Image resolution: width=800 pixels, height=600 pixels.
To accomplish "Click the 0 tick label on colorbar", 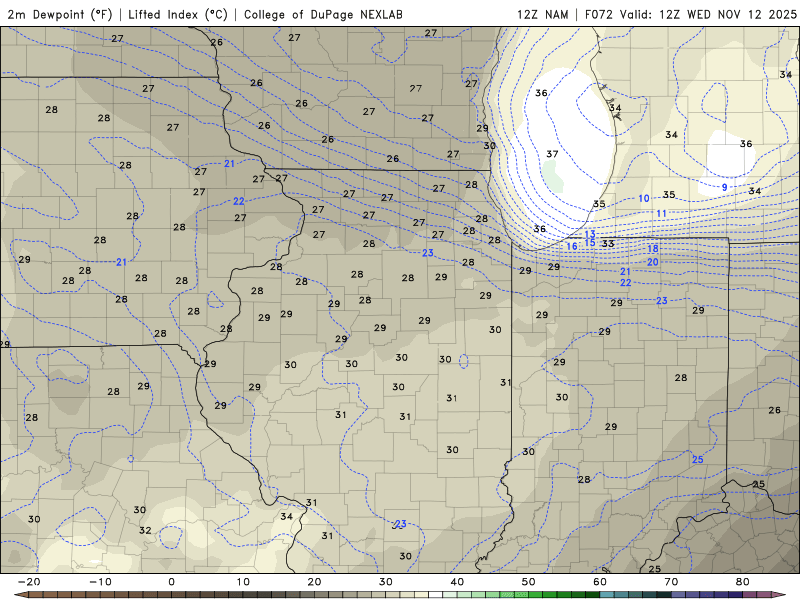I will (x=171, y=582).
